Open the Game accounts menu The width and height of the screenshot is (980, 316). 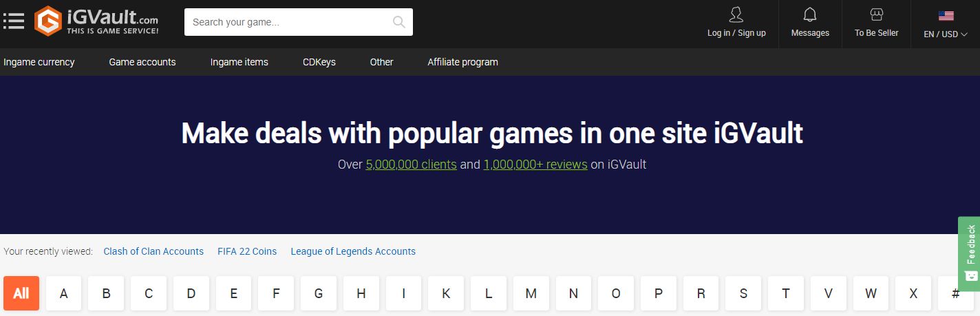142,62
